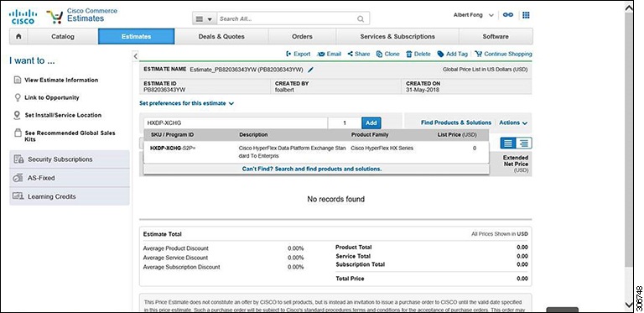Screen dimensions: 644x313
Task: Click the chain link icon near username
Action: [x=508, y=15]
